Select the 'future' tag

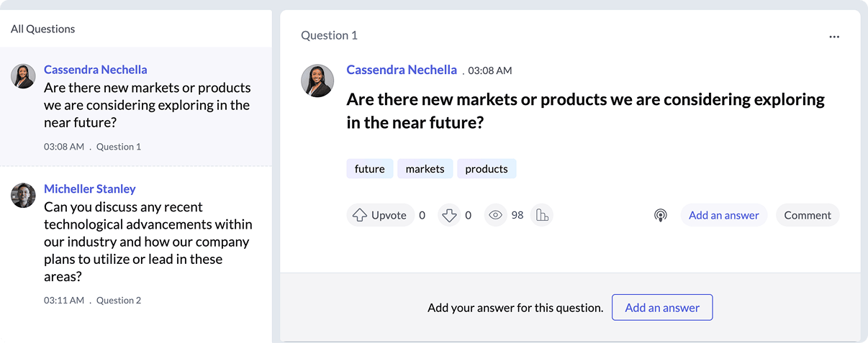click(x=370, y=169)
